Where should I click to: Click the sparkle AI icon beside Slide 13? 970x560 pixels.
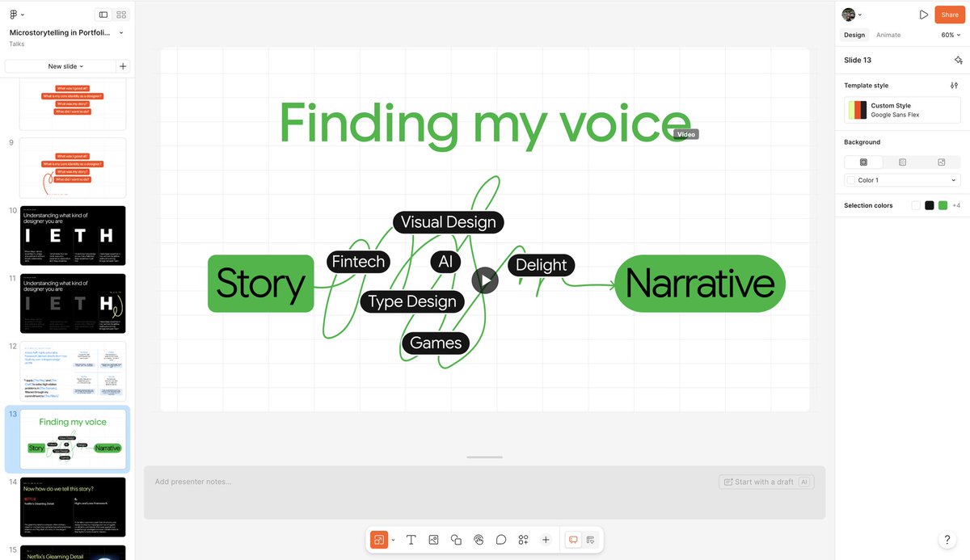coord(958,60)
